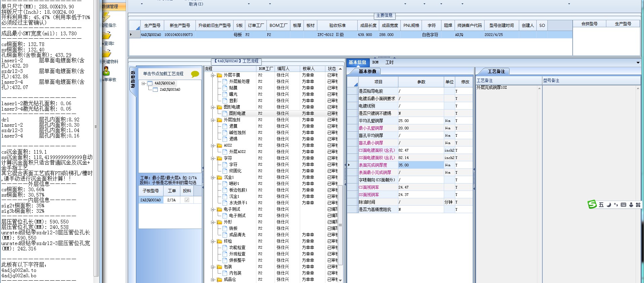The height and width of the screenshot is (283, 644).
Task: Select the 工艺备注 tab
Action: [496, 71]
